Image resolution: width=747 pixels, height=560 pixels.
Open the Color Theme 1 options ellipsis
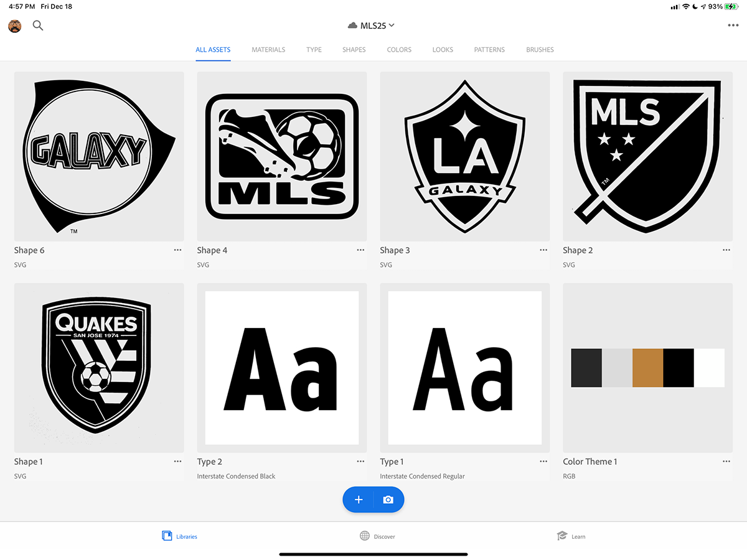[x=726, y=462]
